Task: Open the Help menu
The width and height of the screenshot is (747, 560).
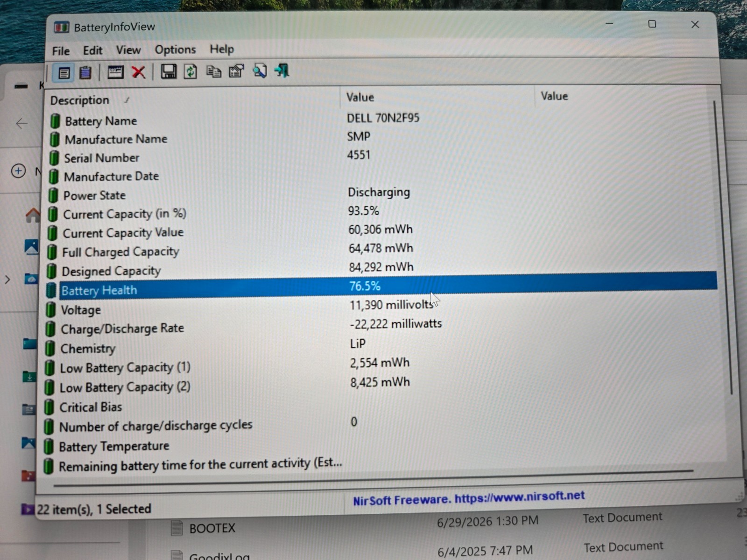Action: pos(222,49)
